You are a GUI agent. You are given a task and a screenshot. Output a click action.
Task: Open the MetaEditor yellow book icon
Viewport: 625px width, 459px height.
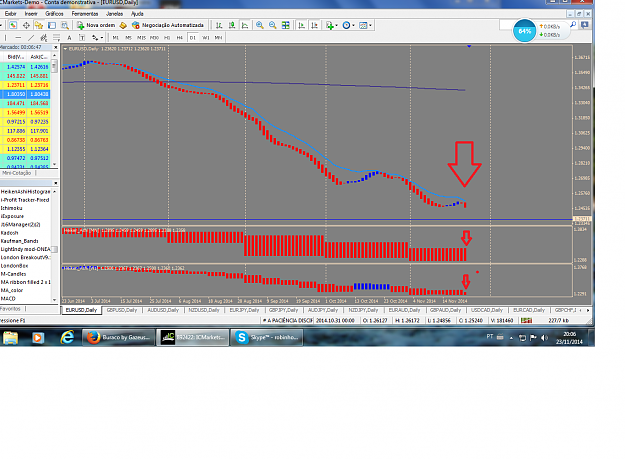click(123, 25)
